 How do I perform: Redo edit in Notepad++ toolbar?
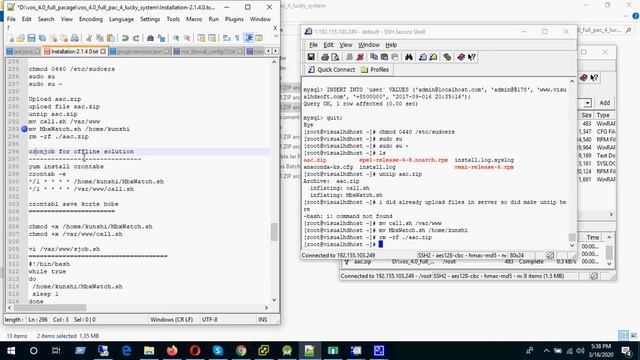point(136,38)
